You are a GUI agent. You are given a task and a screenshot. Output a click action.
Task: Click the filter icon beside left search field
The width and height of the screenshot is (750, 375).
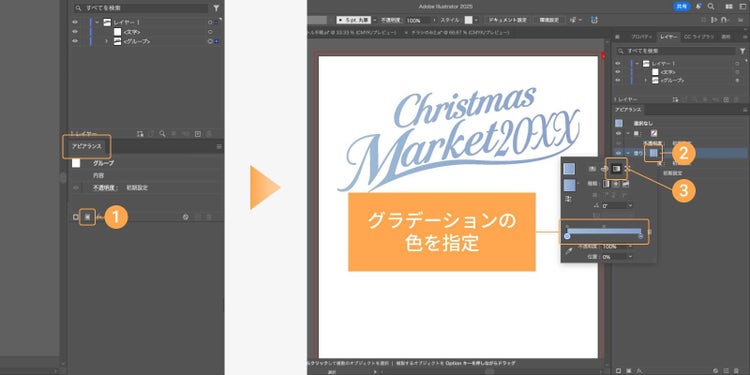tap(216, 8)
